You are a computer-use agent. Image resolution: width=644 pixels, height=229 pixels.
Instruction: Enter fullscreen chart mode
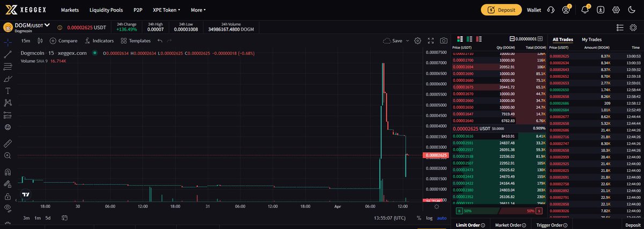coord(430,41)
